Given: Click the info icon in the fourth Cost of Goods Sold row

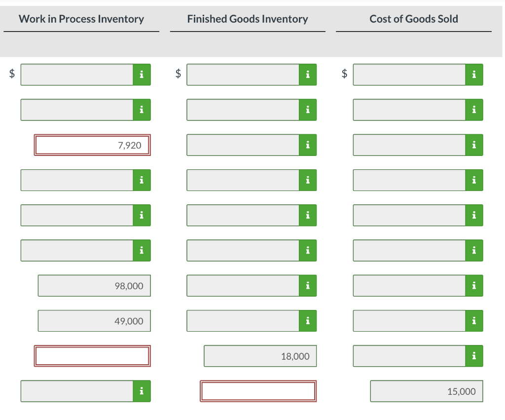Looking at the screenshot, I should pyautogui.click(x=474, y=180).
